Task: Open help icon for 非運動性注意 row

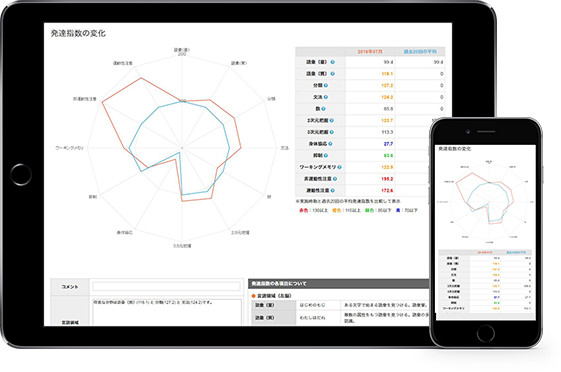Action: [335, 179]
